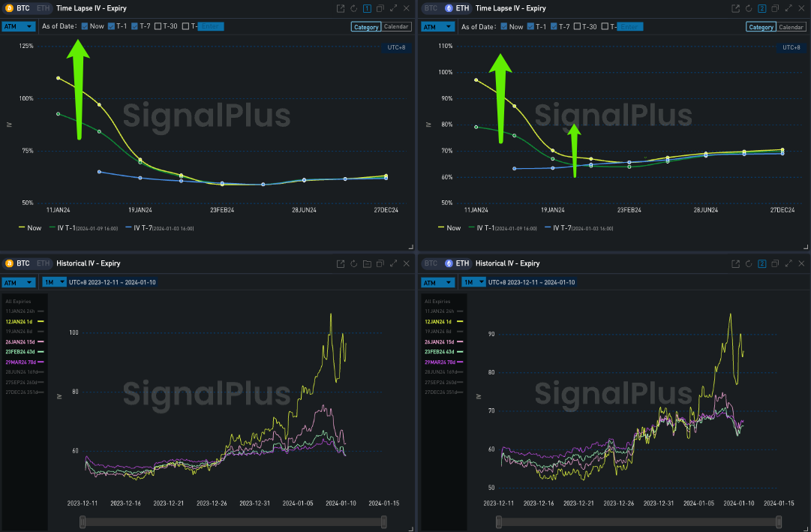811x532 pixels.
Task: Open ATM dropdown in BTC Historical IV panel
Action: pyautogui.click(x=19, y=282)
